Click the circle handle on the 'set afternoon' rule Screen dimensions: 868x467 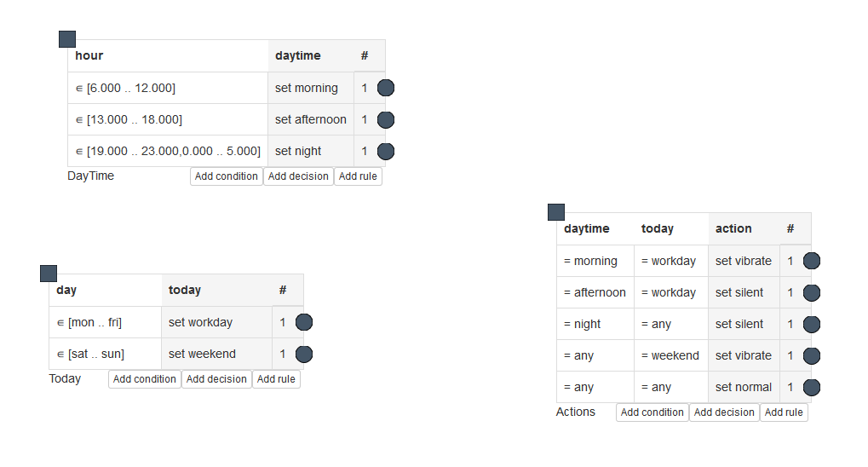(x=386, y=119)
